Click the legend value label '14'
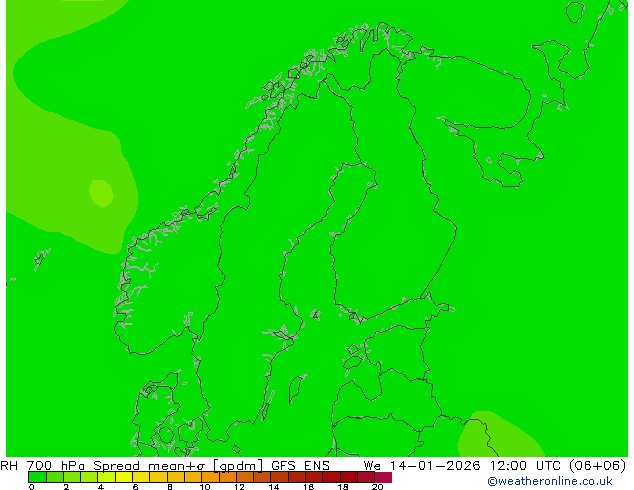Viewport: 634px width, 490px height. click(x=274, y=487)
